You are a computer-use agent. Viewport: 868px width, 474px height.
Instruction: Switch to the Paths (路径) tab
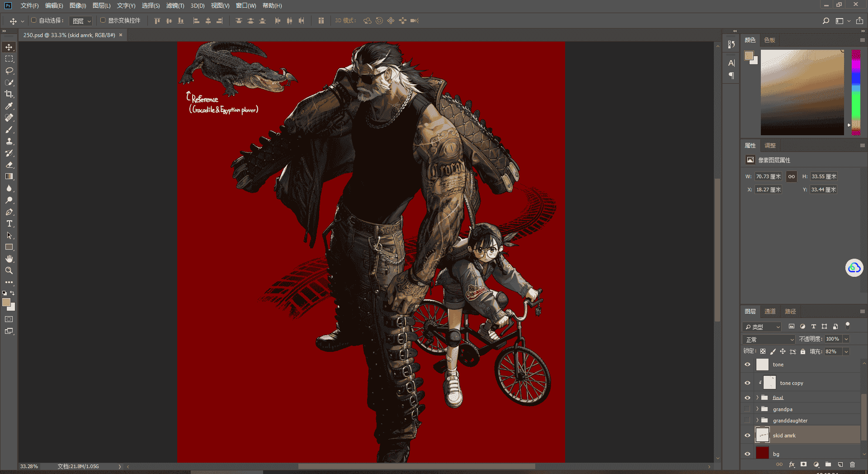790,311
